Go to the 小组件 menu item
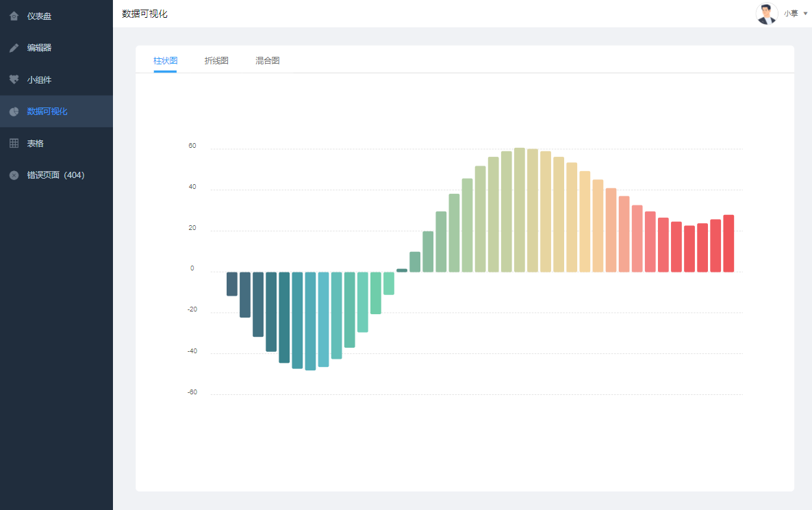The image size is (812, 510). [x=39, y=79]
